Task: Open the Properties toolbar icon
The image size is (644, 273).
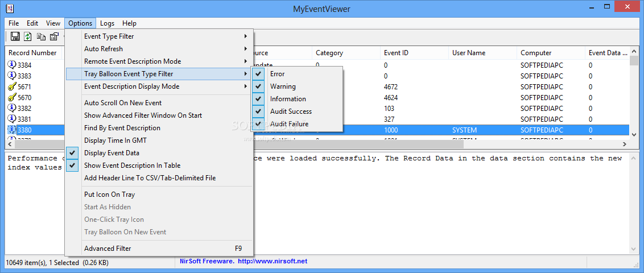Action: tap(54, 36)
